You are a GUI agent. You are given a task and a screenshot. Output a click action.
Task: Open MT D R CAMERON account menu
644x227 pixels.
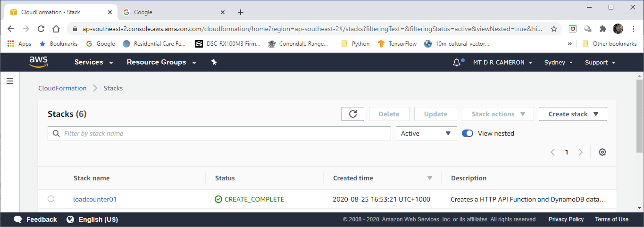coord(503,62)
